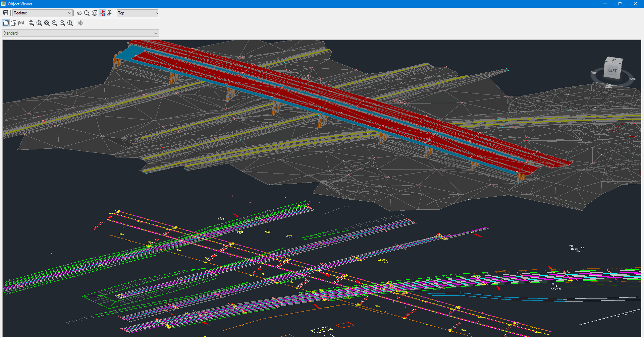The height and width of the screenshot is (338, 644).
Task: Open the Realistic visual style dropdown
Action: pyautogui.click(x=42, y=13)
